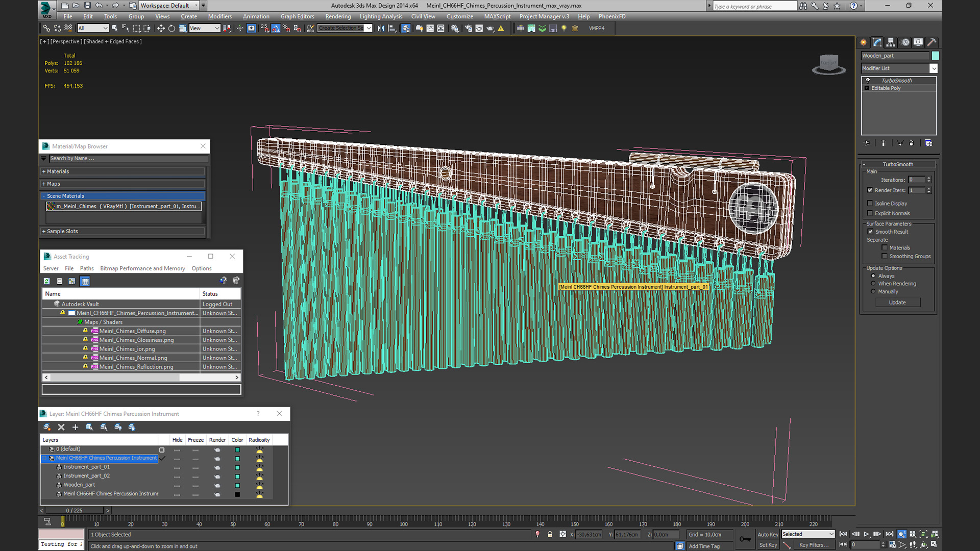
Task: Open Bitmap Performance and Memory menu
Action: click(142, 268)
